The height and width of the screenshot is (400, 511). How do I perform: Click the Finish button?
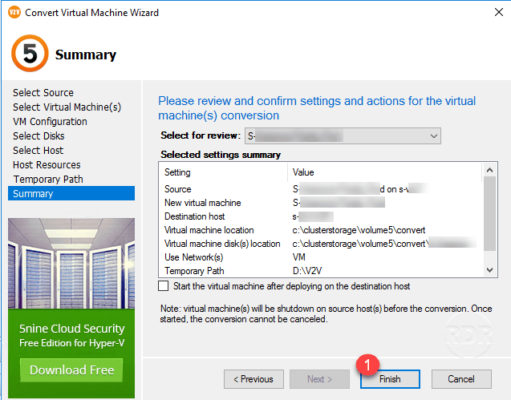point(390,379)
